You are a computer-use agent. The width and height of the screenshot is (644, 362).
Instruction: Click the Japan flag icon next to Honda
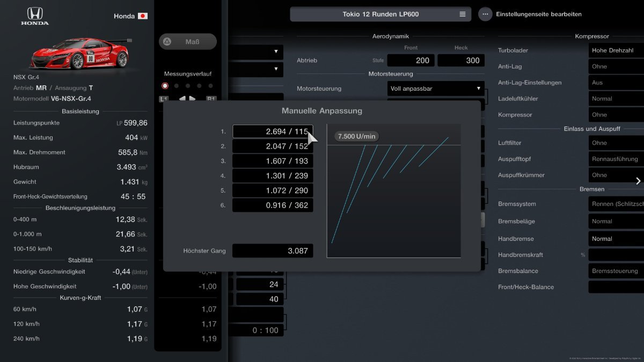143,16
